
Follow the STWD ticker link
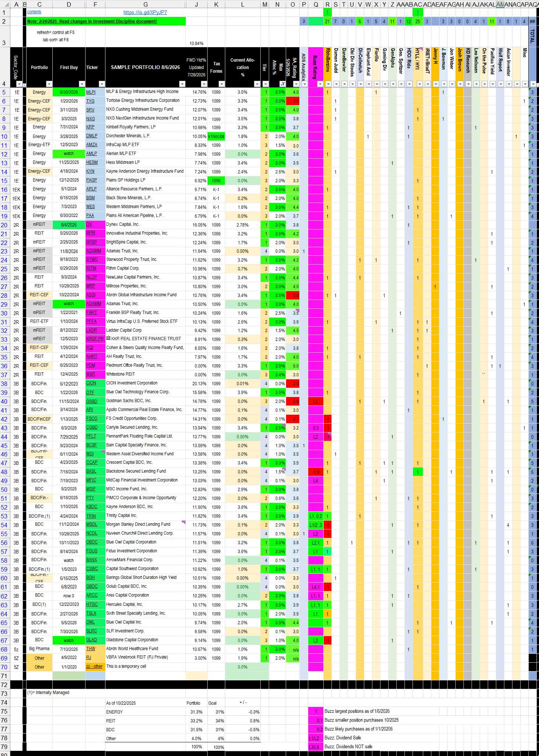(x=92, y=260)
